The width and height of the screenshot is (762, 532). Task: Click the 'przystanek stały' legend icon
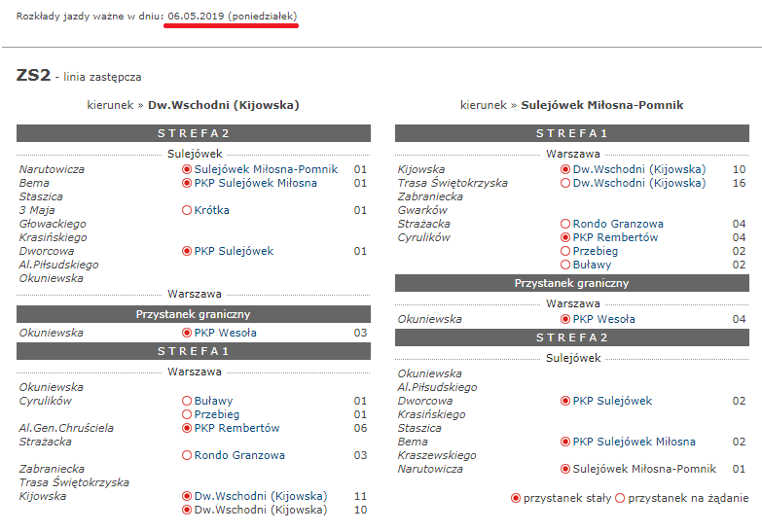[x=516, y=498]
